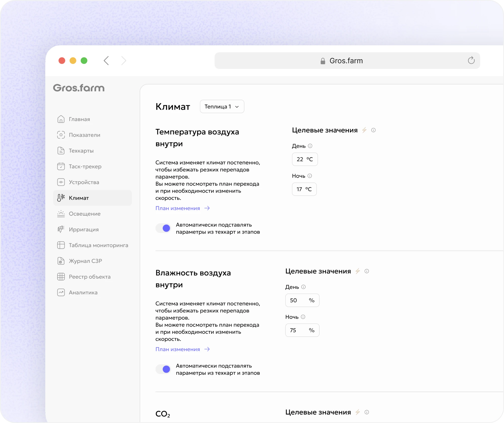Click the Климат thermometer icon
The height and width of the screenshot is (423, 504).
[x=61, y=198]
